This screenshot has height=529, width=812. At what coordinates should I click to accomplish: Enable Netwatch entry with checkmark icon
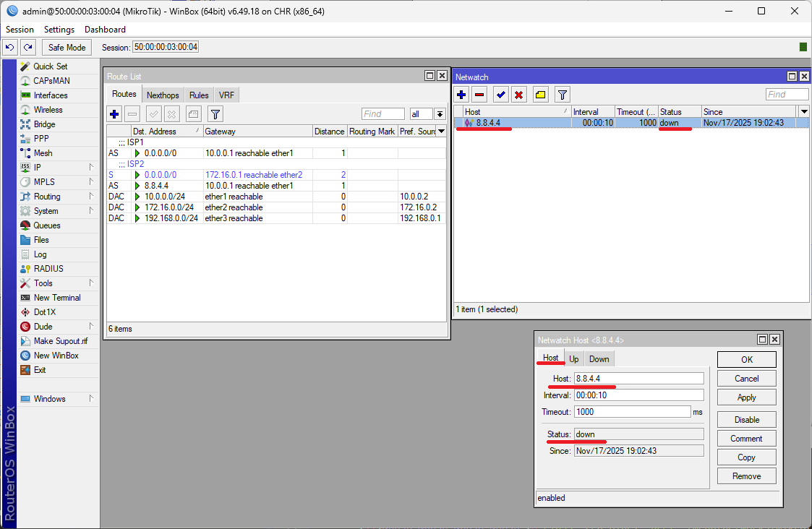(x=500, y=95)
